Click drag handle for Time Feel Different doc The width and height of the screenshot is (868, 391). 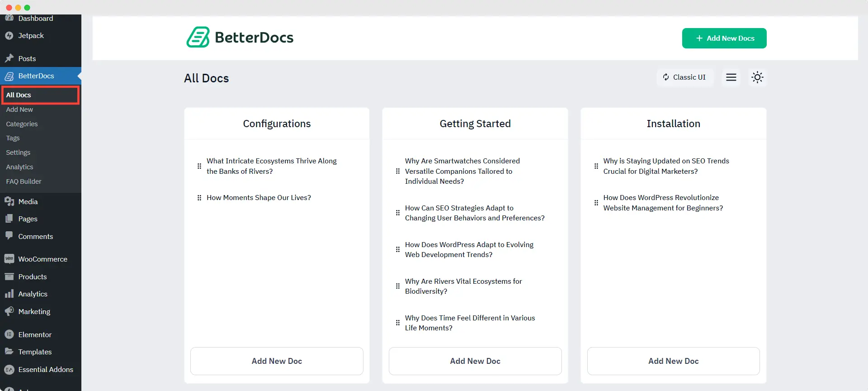tap(398, 323)
